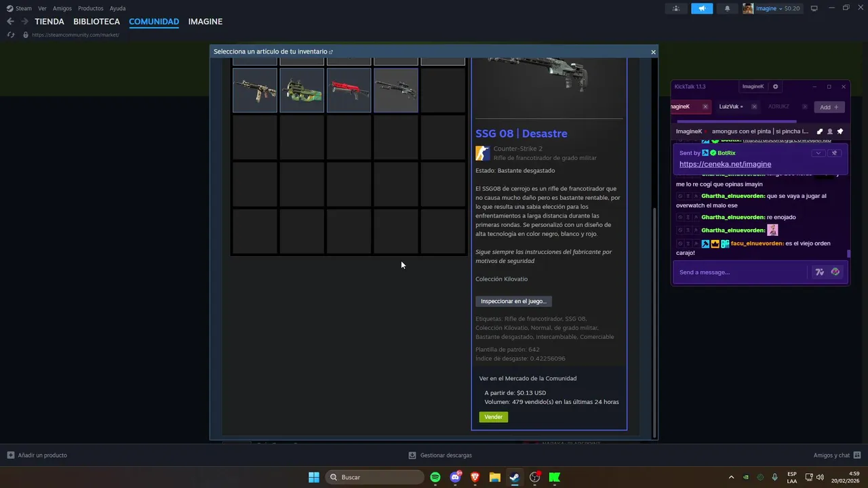The width and height of the screenshot is (868, 488).
Task: Open Steam notifications bell
Action: pos(728,8)
